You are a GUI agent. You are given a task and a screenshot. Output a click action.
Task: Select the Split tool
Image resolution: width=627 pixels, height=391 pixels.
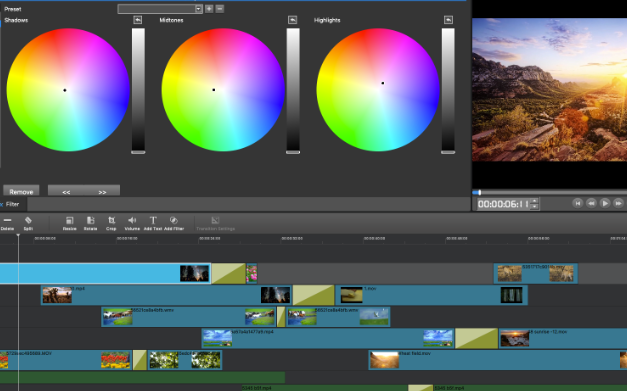[28, 223]
